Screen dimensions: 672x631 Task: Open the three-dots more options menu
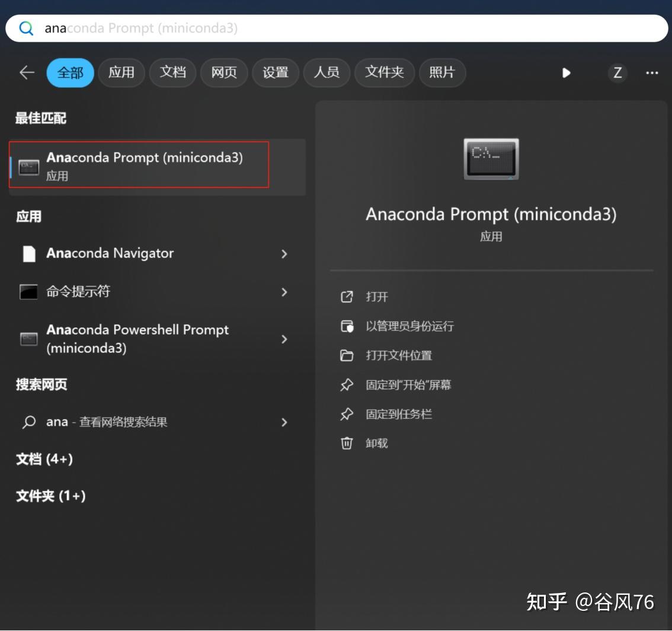tap(651, 72)
